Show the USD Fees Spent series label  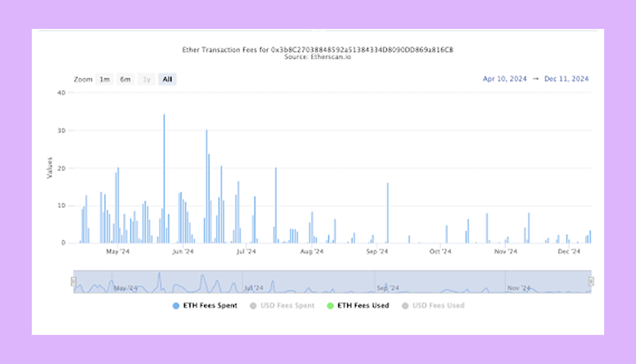coord(287,306)
